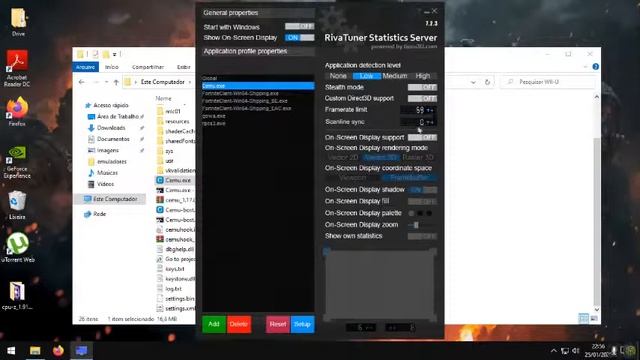Click the Pesquisar search box in Explorer
640x360 pixels.
tap(547, 82)
